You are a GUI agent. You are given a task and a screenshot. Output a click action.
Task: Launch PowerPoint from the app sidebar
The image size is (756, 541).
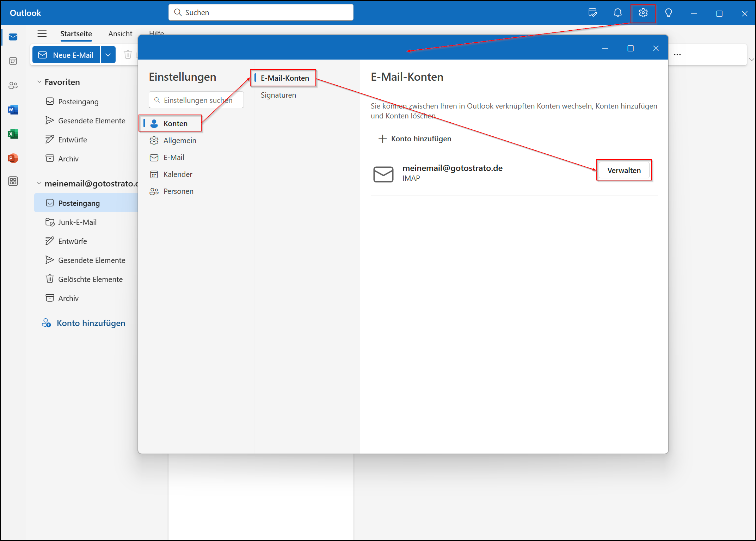[13, 158]
